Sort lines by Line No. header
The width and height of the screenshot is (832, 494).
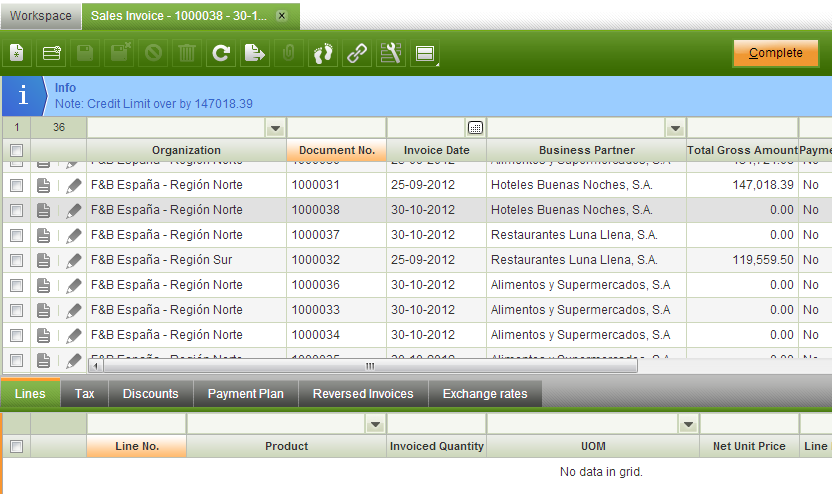tap(137, 446)
